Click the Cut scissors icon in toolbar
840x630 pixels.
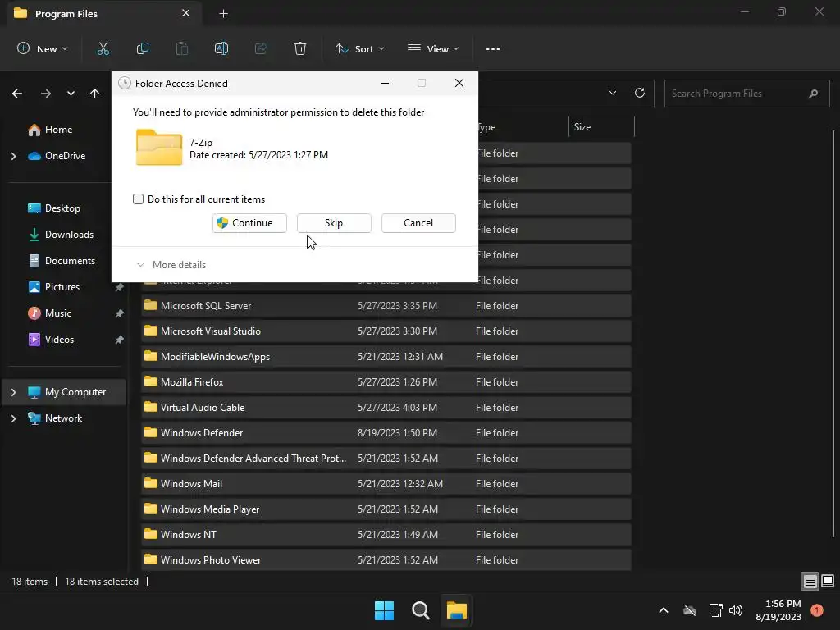pos(103,48)
